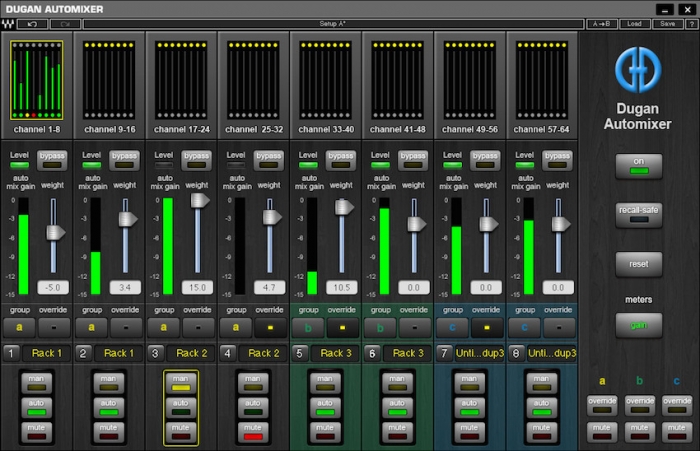Image resolution: width=700 pixels, height=451 pixels.
Task: Click the Save button
Action: pos(667,24)
